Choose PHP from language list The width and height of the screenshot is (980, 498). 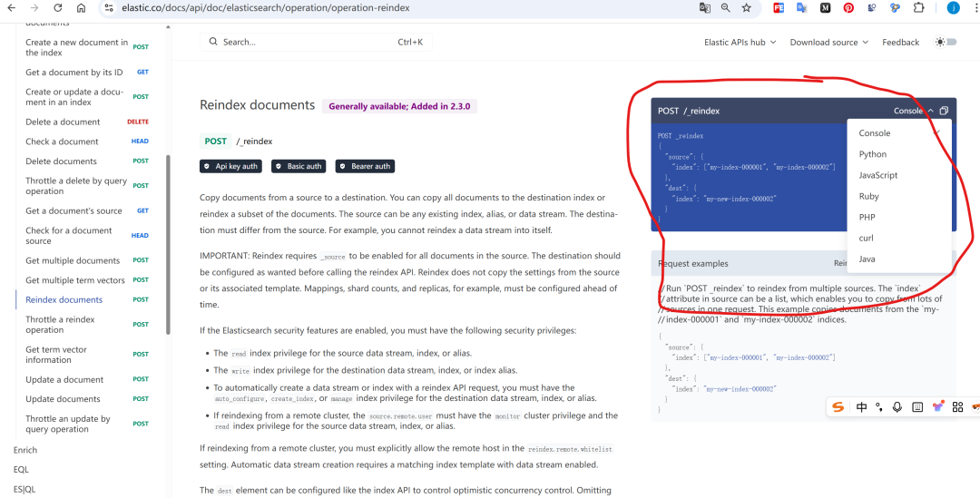click(x=898, y=217)
